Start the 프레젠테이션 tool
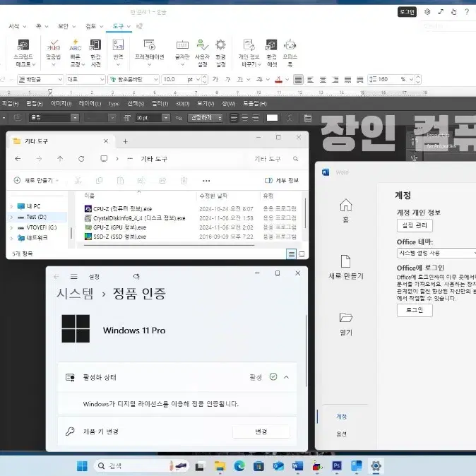476x476 pixels. point(149,53)
